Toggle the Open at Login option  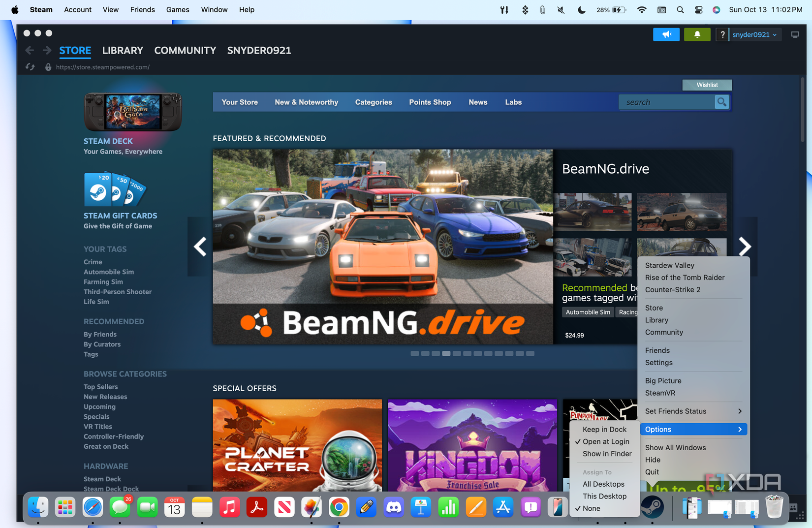click(x=605, y=441)
